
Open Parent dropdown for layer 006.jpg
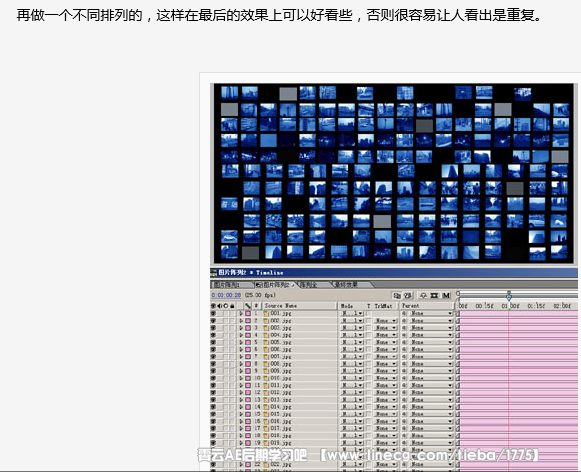click(x=431, y=349)
